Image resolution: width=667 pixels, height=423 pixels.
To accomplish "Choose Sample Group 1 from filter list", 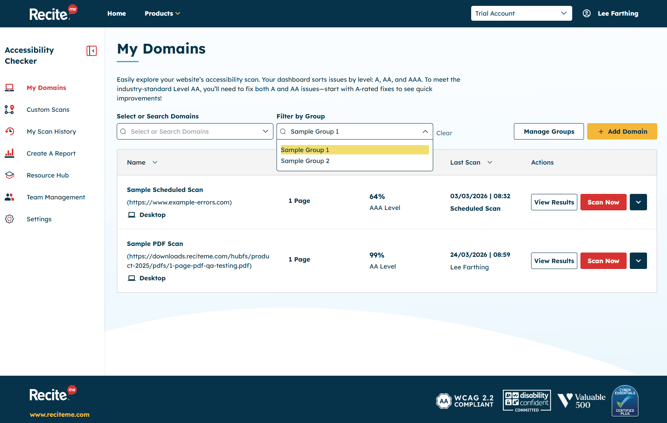I will tap(354, 150).
